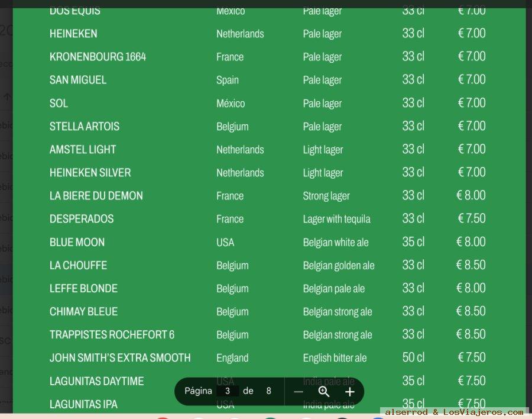Click "Netherlands" in the Heineken Silver row
Image resolution: width=532 pixels, height=419 pixels.
pos(240,173)
